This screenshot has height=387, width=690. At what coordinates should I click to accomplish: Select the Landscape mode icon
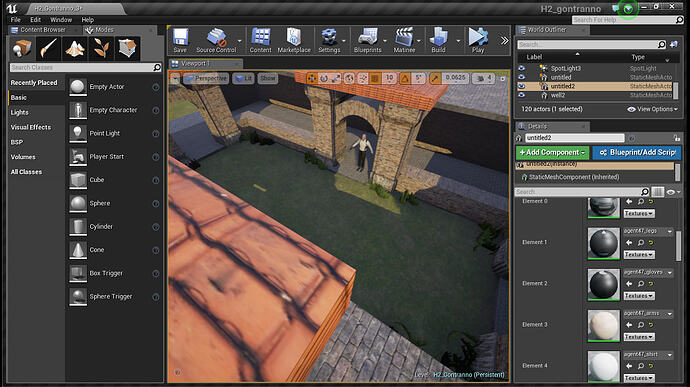(x=75, y=48)
